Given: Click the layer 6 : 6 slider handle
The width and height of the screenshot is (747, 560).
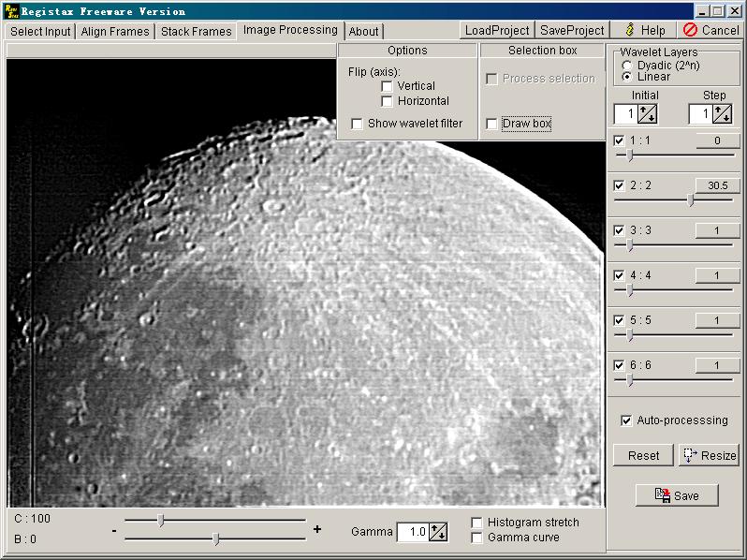Looking at the screenshot, I should [x=630, y=380].
